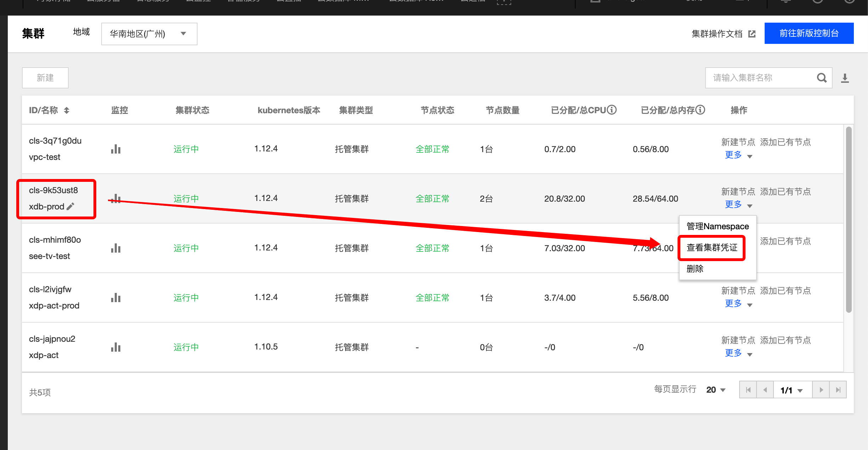The image size is (868, 450).
Task: Click pencil edit icon next to xdb-prod
Action: click(x=70, y=206)
